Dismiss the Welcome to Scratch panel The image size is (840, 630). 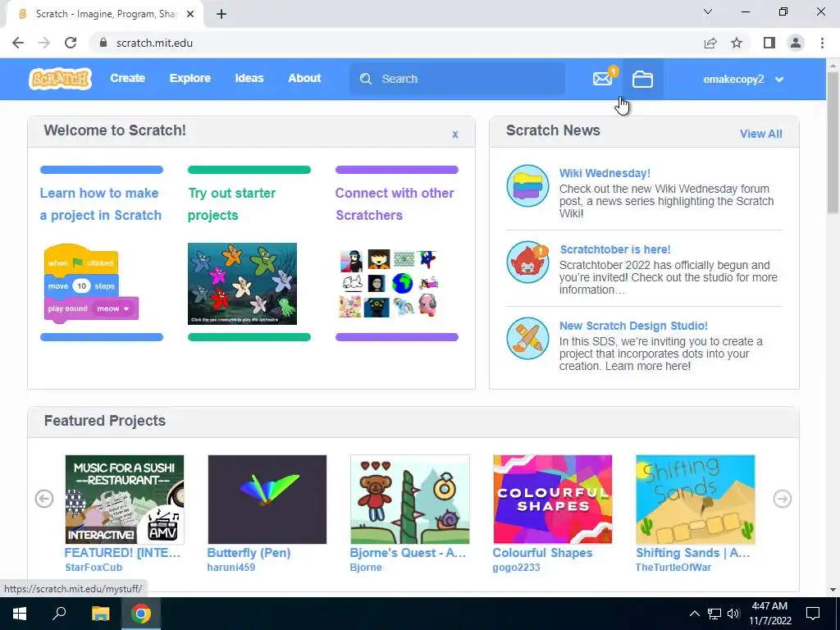point(454,134)
